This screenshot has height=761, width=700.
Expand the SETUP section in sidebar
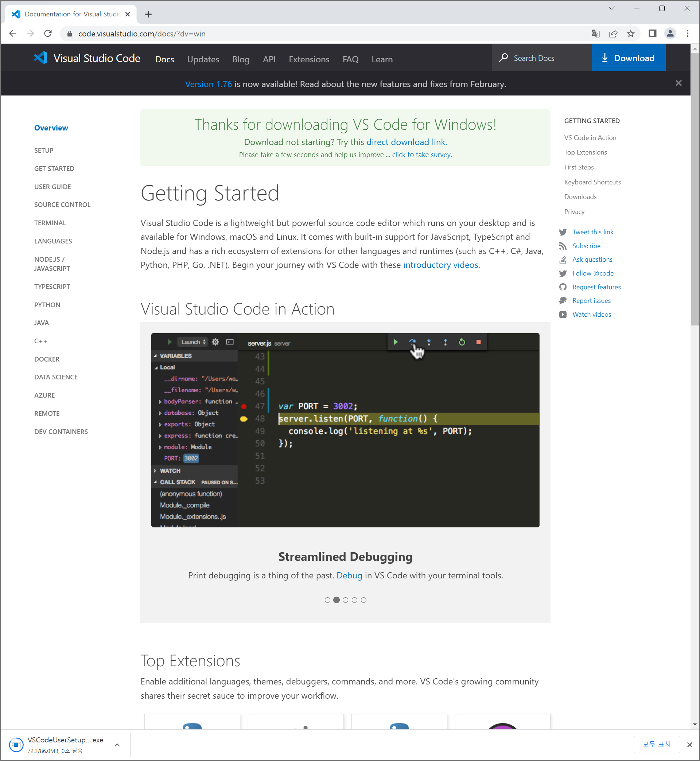click(x=43, y=150)
